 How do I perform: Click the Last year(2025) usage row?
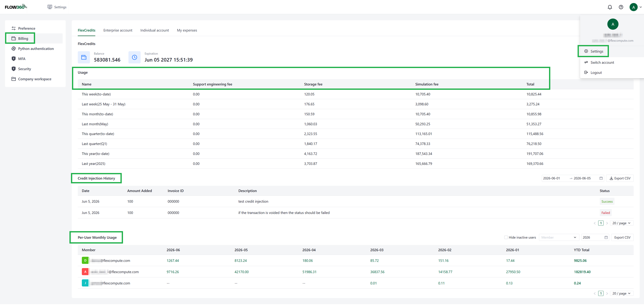click(x=356, y=164)
